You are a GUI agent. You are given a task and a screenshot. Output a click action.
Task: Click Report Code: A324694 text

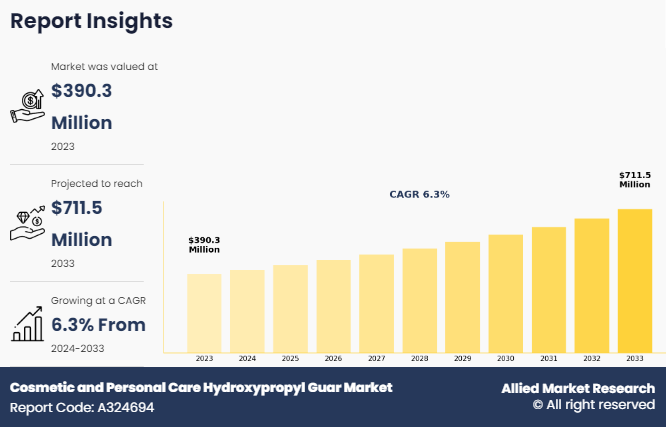click(82, 408)
